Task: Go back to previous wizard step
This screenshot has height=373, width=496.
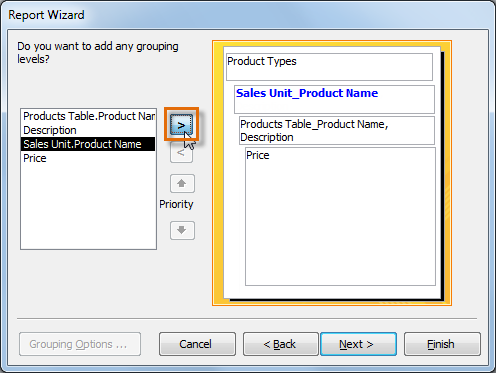Action: point(280,344)
